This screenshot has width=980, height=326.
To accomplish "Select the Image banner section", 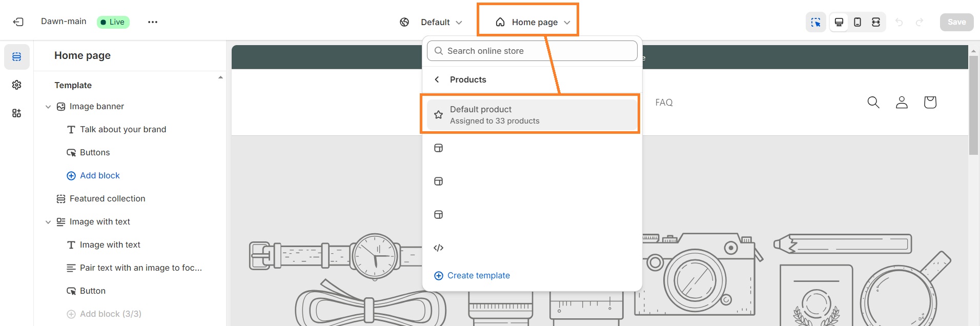I will coord(96,107).
